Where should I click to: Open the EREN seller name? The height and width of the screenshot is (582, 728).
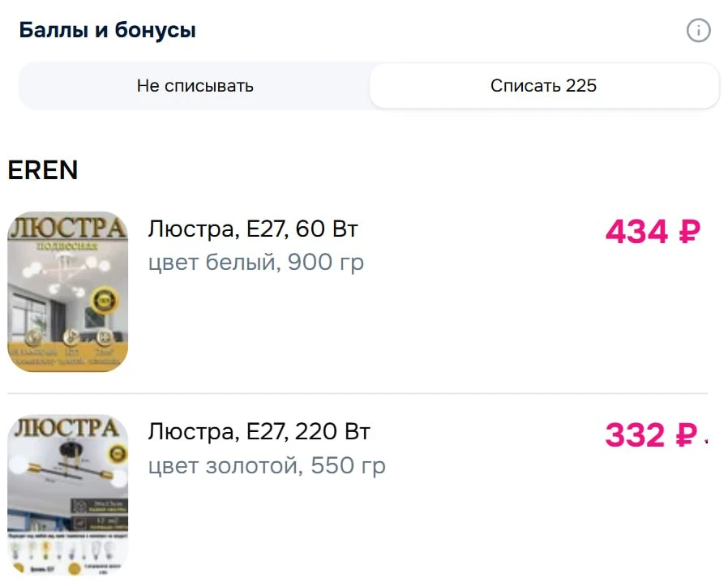tap(43, 170)
